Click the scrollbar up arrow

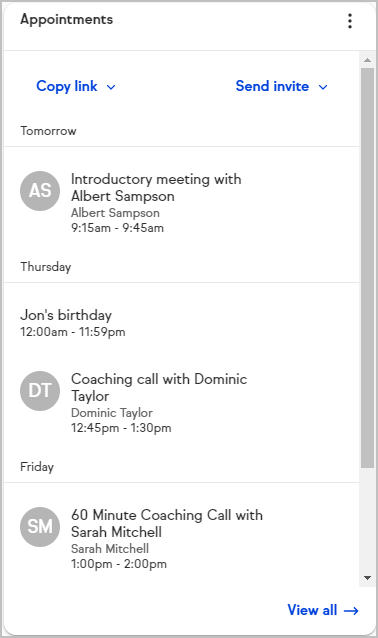(367, 60)
